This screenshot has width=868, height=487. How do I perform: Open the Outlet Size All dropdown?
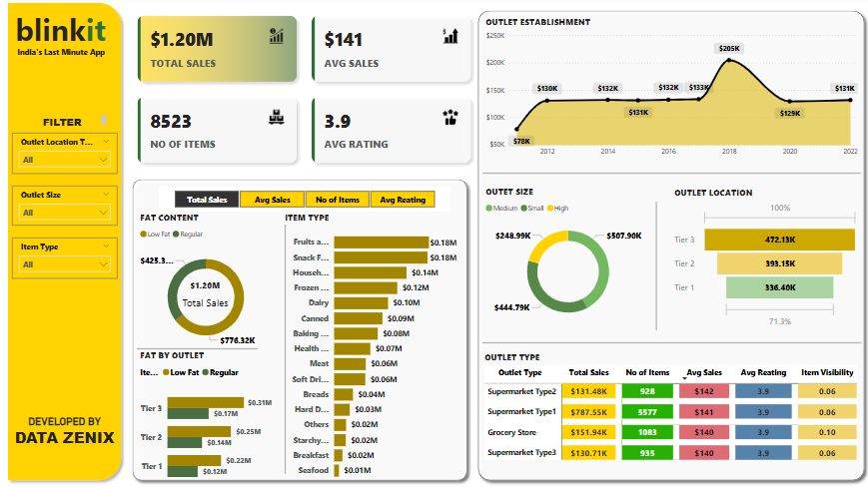click(x=65, y=213)
